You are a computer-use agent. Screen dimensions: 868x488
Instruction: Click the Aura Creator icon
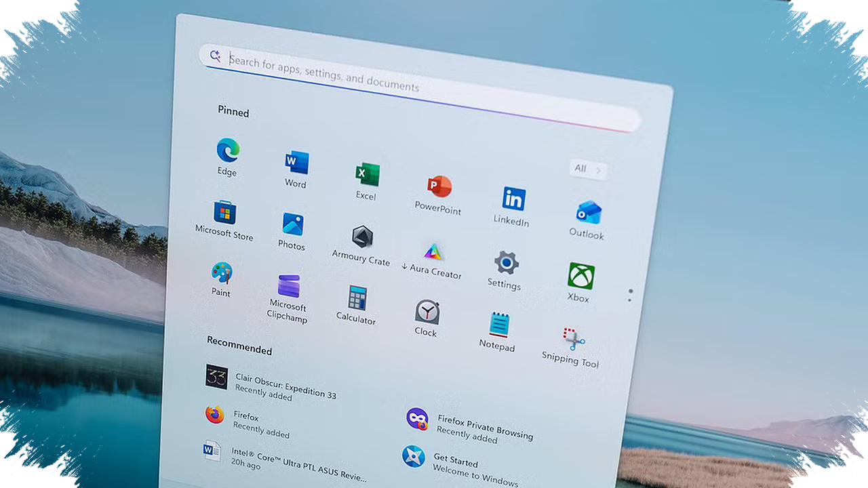pos(433,252)
